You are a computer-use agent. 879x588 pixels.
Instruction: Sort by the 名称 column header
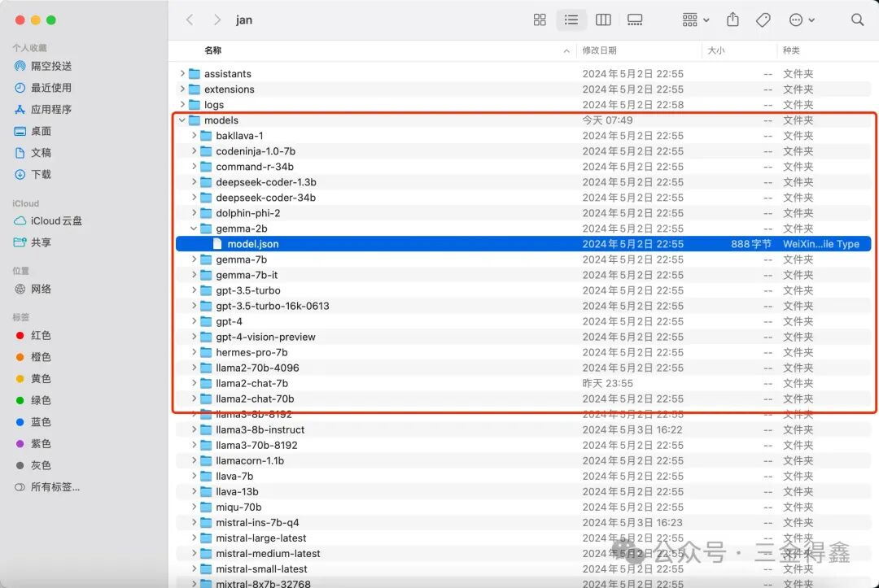coord(213,50)
